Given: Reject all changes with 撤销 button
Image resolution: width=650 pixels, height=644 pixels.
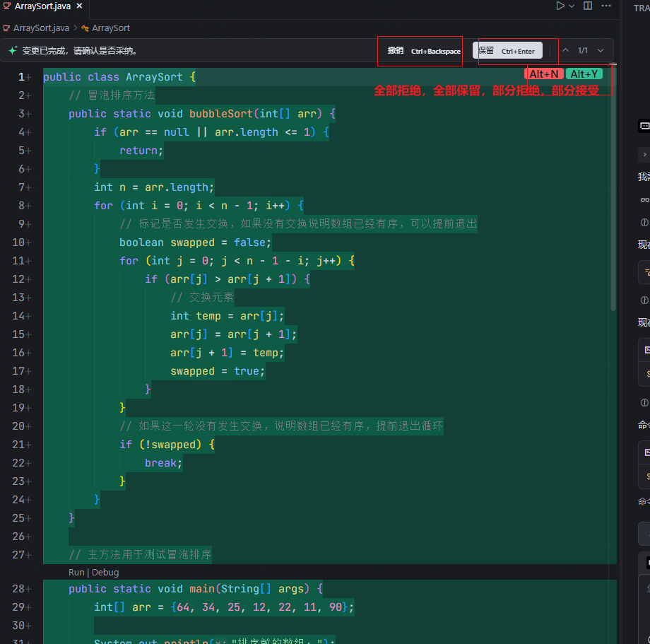Looking at the screenshot, I should (424, 51).
